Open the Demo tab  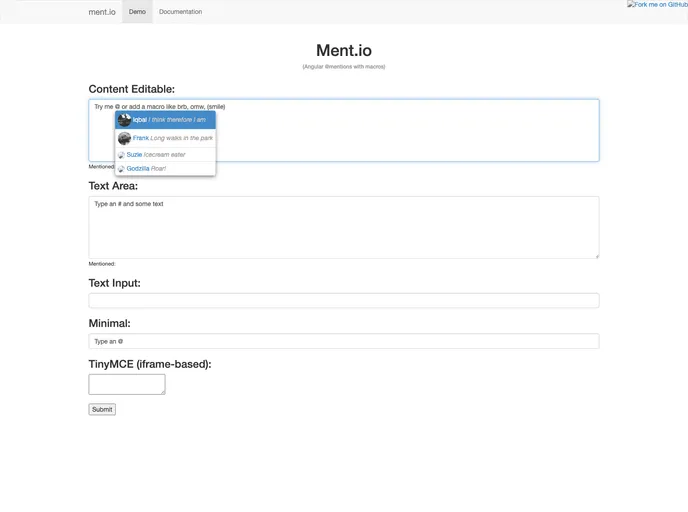coord(137,12)
